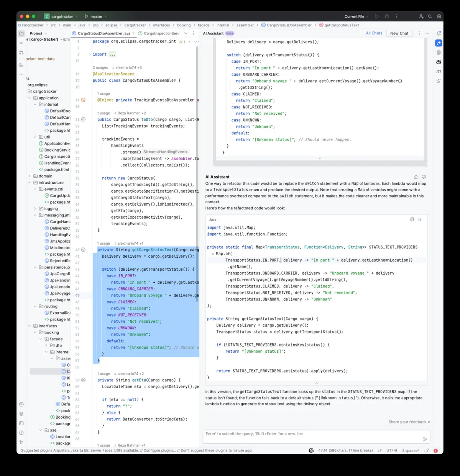The image size is (460, 476).
Task: Click the red error indicator in status bar
Action: coord(435,451)
